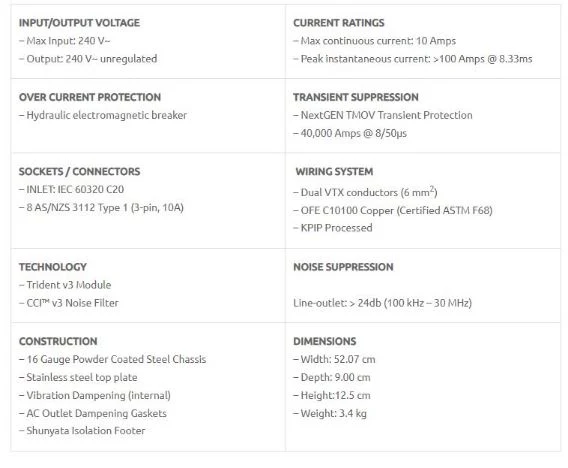The image size is (568, 468).
Task: Select Hydraulic electromagnetic breaker text
Action: coord(103,115)
